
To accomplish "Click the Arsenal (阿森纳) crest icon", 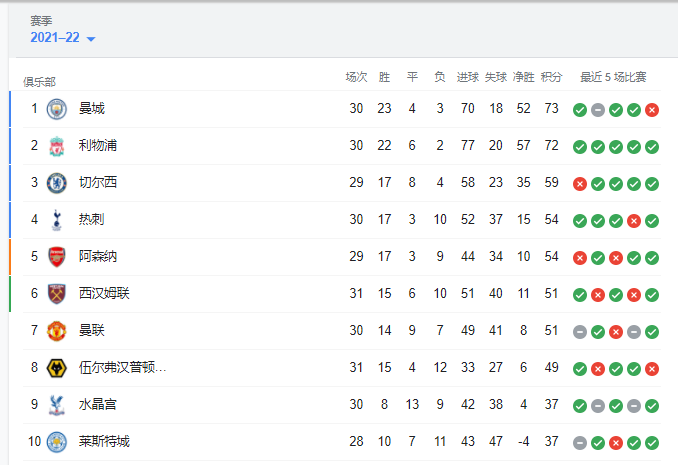I will point(57,256).
